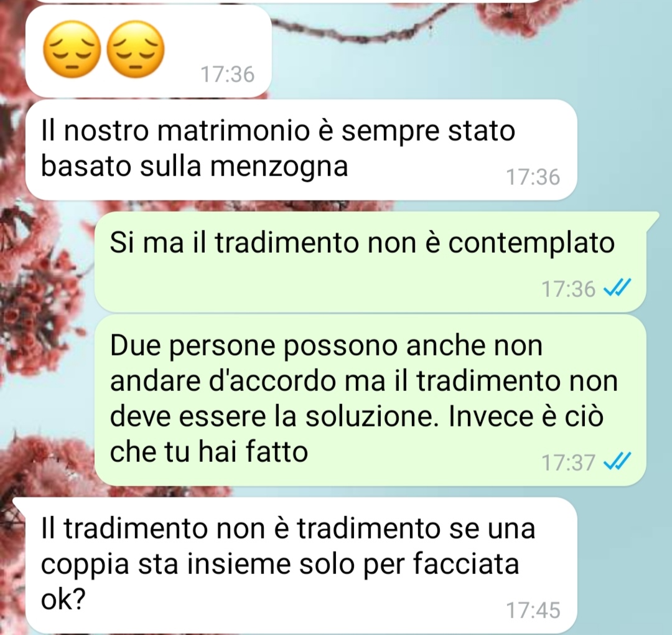Click the 17:37 timestamp
Image resolution: width=672 pixels, height=635 pixels.
pyautogui.click(x=569, y=463)
